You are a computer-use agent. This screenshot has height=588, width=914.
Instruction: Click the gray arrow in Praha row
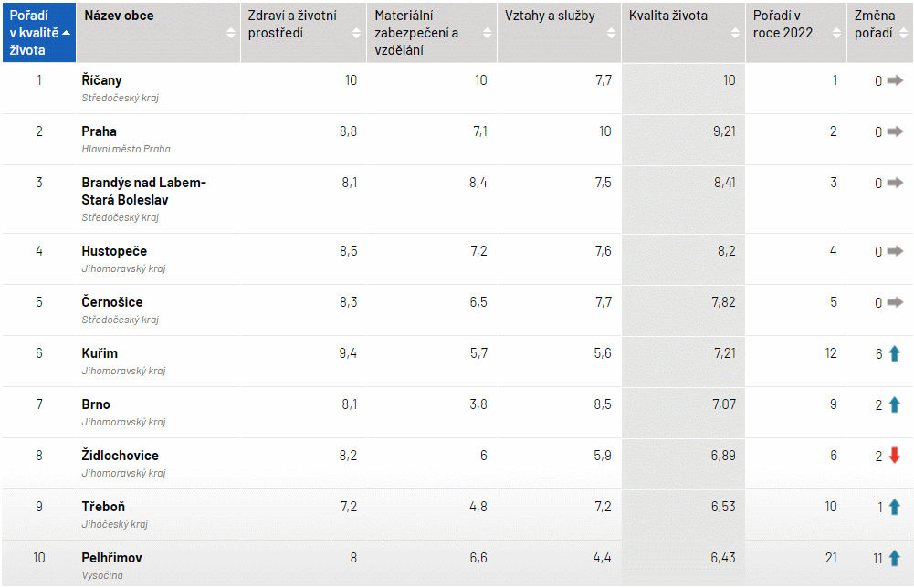click(895, 131)
